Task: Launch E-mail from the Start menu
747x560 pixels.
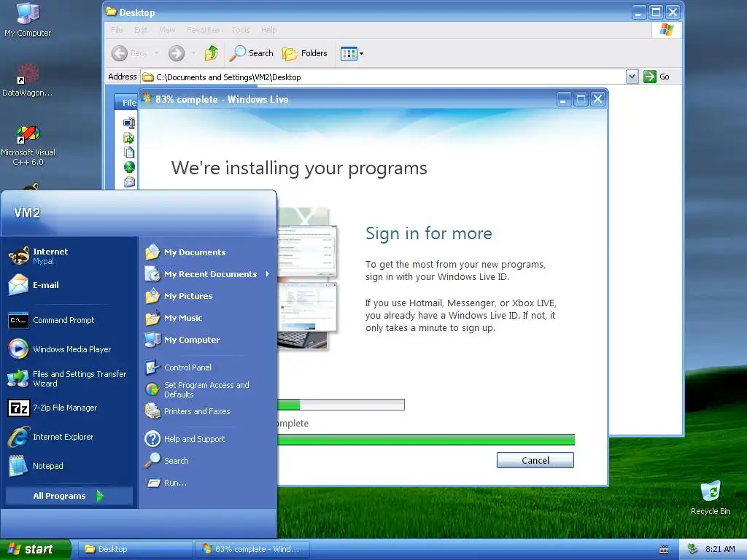Action: 69,285
